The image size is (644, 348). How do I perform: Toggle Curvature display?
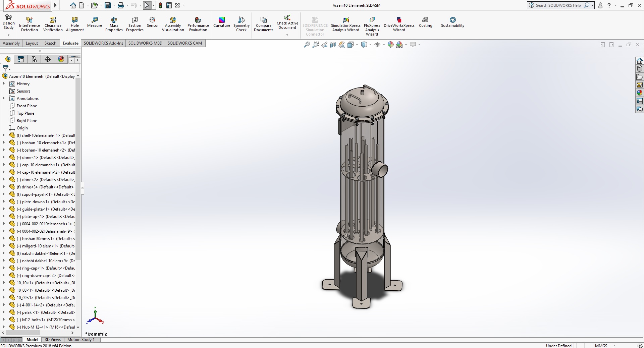point(222,22)
